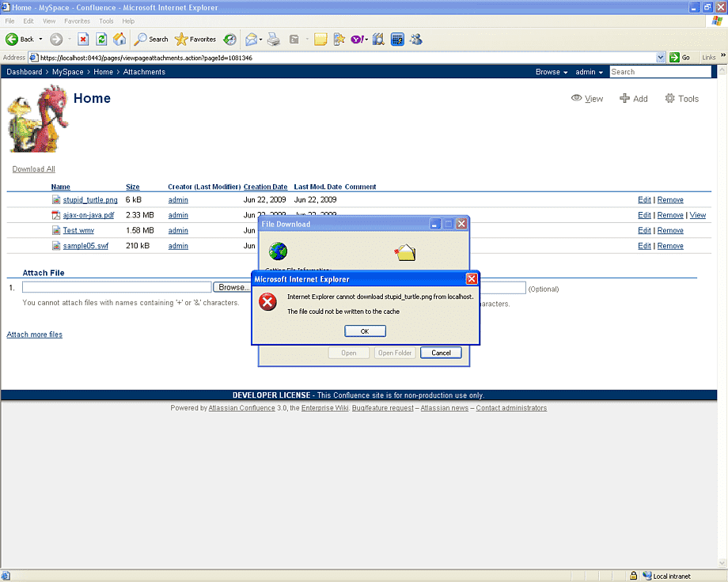This screenshot has width=728, height=582.
Task: Click the padlock icon in status bar
Action: pyautogui.click(x=633, y=576)
